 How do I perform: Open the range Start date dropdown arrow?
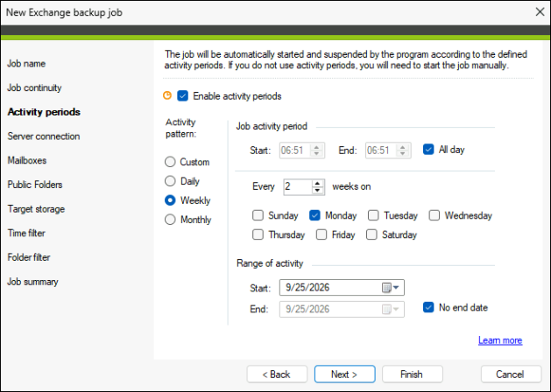click(x=396, y=288)
